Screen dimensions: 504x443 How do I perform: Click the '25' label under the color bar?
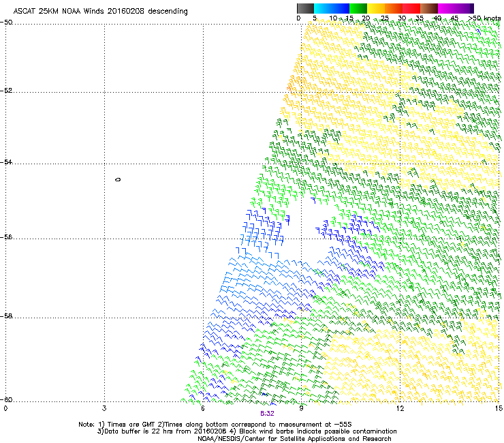[385, 18]
